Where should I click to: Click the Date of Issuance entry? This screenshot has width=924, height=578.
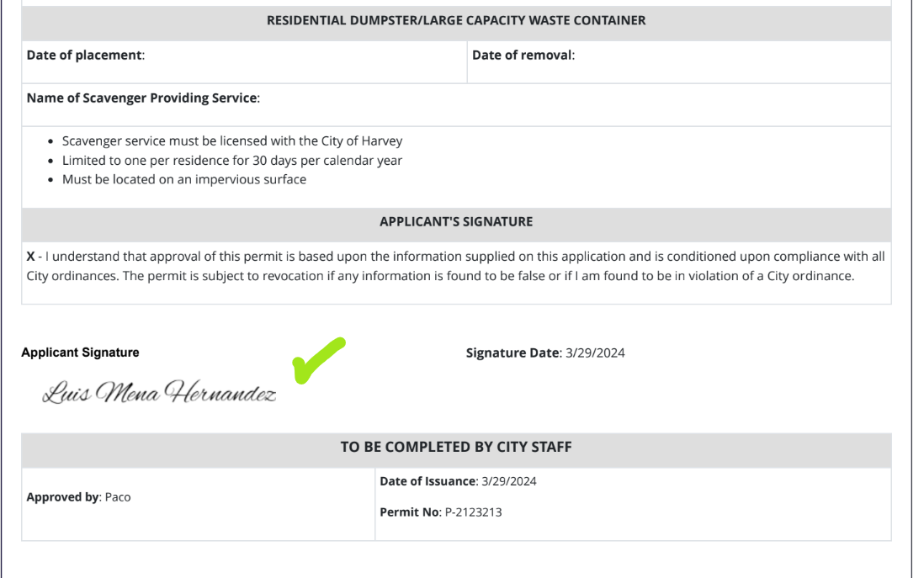coord(459,481)
